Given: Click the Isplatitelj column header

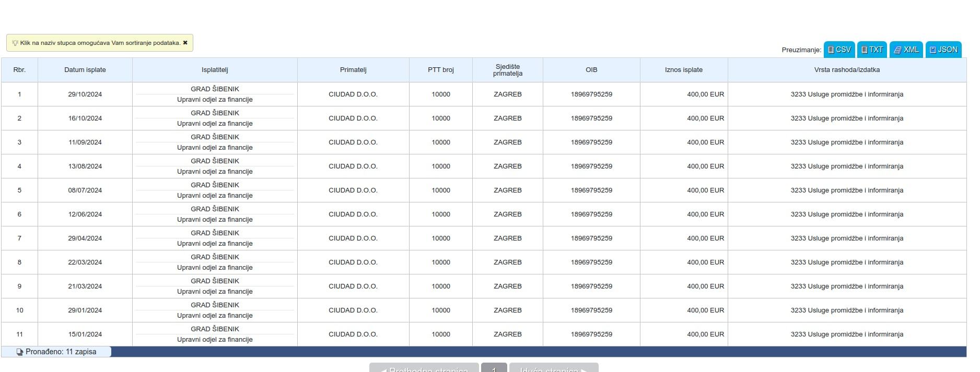Looking at the screenshot, I should (215, 70).
